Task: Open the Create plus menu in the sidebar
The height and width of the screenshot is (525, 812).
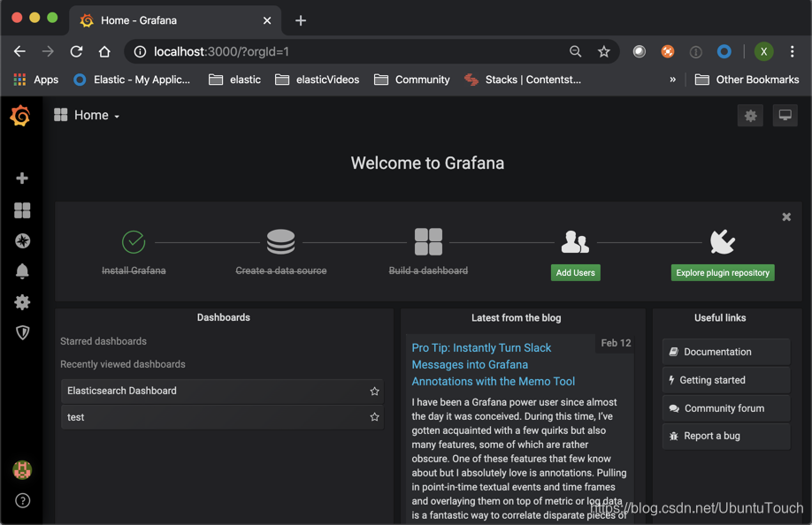Action: pyautogui.click(x=22, y=179)
